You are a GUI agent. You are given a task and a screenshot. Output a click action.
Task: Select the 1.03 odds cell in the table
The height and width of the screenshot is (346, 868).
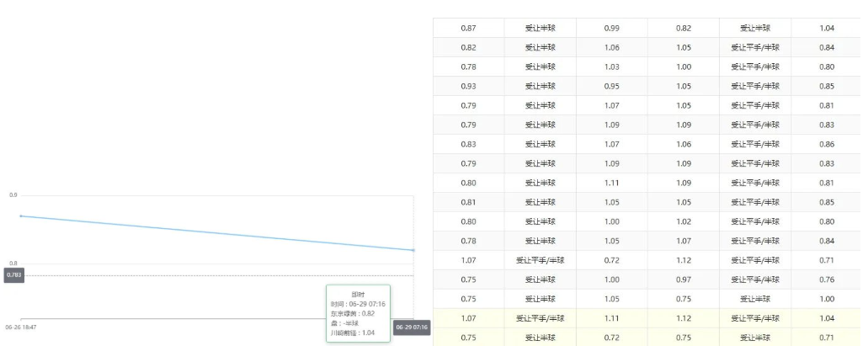coord(612,67)
